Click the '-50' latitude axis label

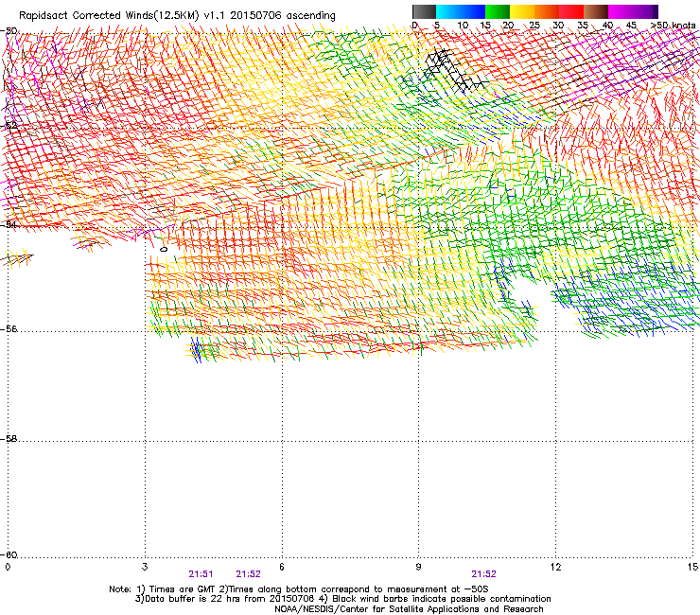click(9, 31)
